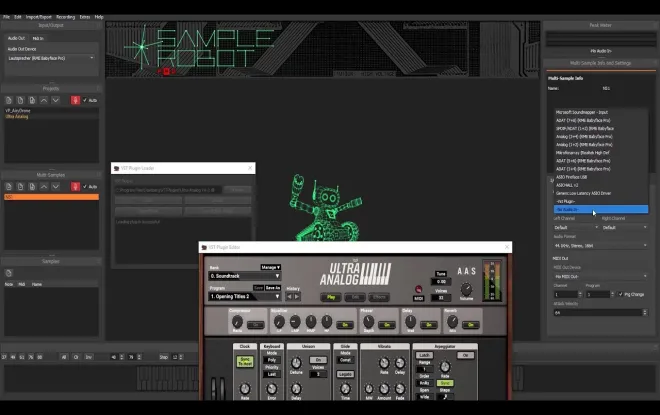Click the second document icon in Multi-Samples toolbar
This screenshot has height=415, width=660.
click(x=20, y=186)
